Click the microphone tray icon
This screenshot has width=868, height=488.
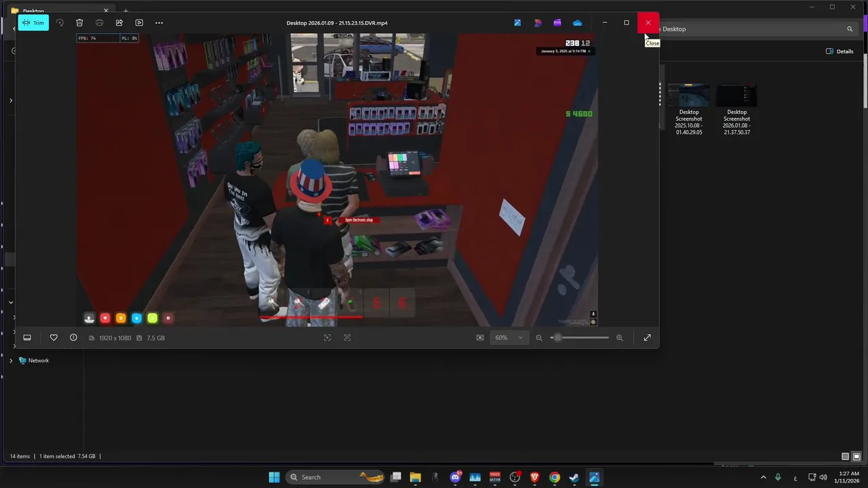tap(778, 477)
